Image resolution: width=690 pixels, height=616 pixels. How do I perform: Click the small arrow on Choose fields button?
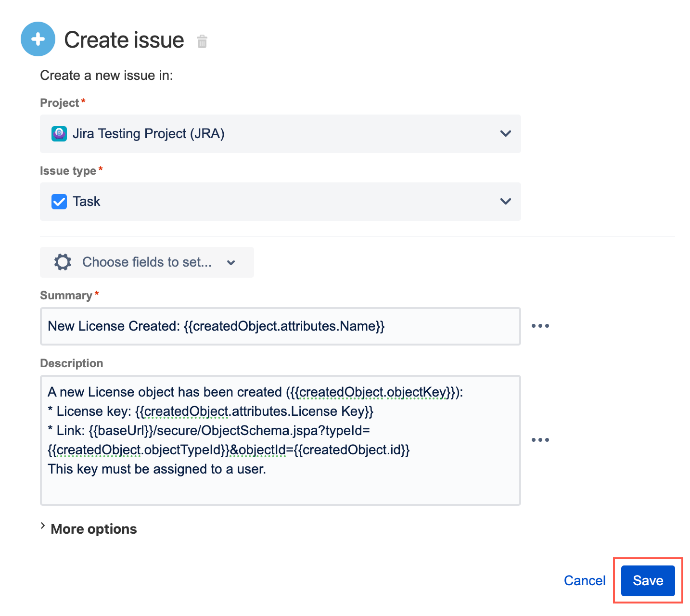click(231, 263)
